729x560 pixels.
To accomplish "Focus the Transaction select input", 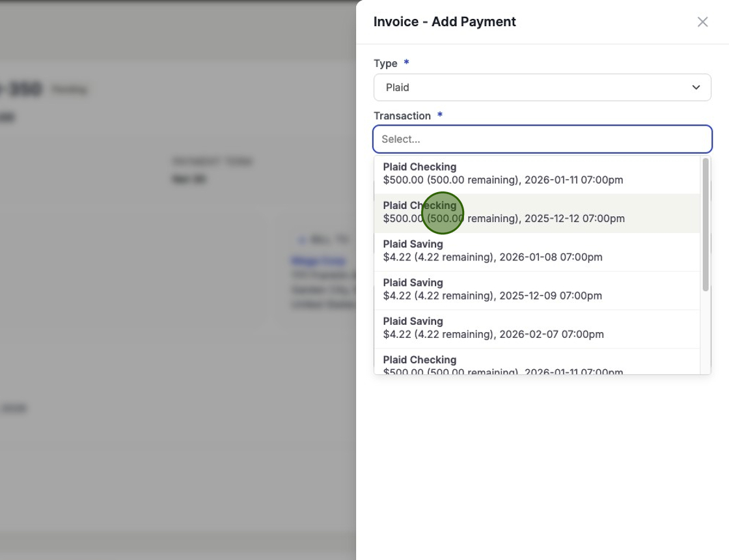I will coord(542,139).
